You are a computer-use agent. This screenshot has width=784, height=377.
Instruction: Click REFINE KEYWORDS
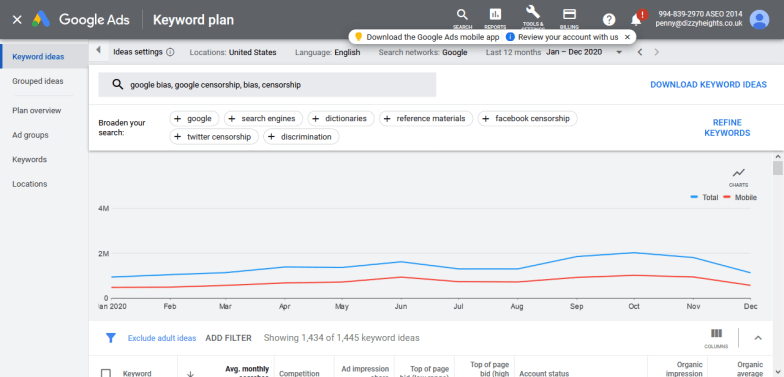[x=727, y=128]
